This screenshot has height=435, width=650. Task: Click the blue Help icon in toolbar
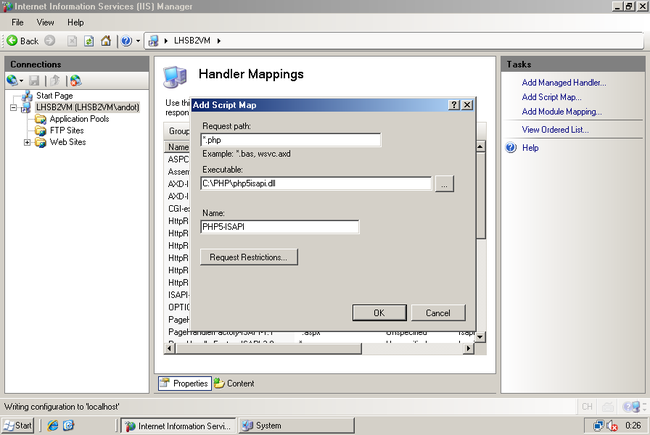coord(126,41)
